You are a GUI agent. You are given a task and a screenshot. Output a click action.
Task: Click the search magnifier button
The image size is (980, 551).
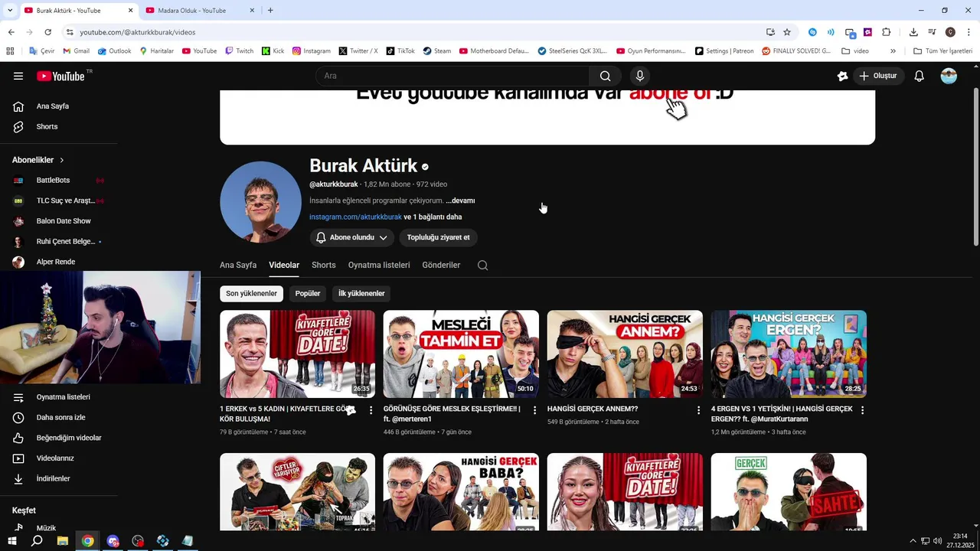[x=605, y=76]
